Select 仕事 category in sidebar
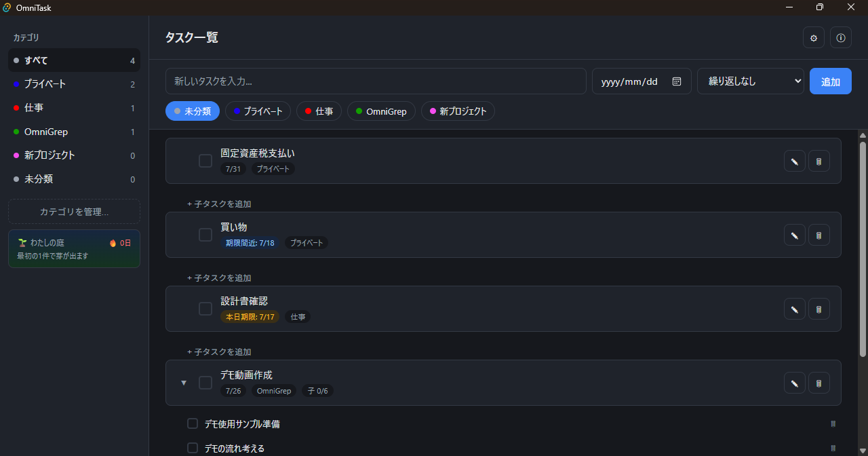Image resolution: width=868 pixels, height=456 pixels. tap(74, 108)
